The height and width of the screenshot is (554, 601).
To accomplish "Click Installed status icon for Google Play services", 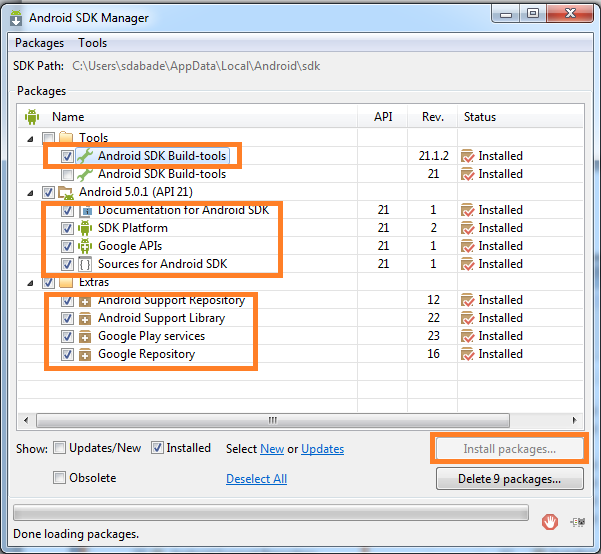I will [468, 336].
